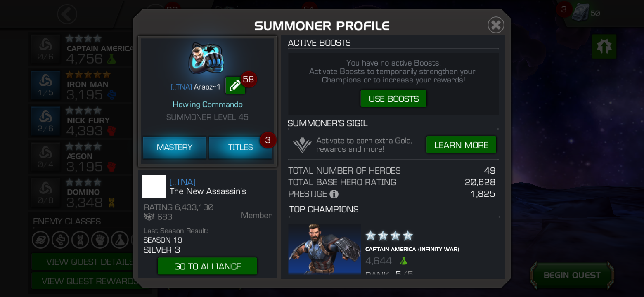Open the Titles tab

[x=240, y=147]
